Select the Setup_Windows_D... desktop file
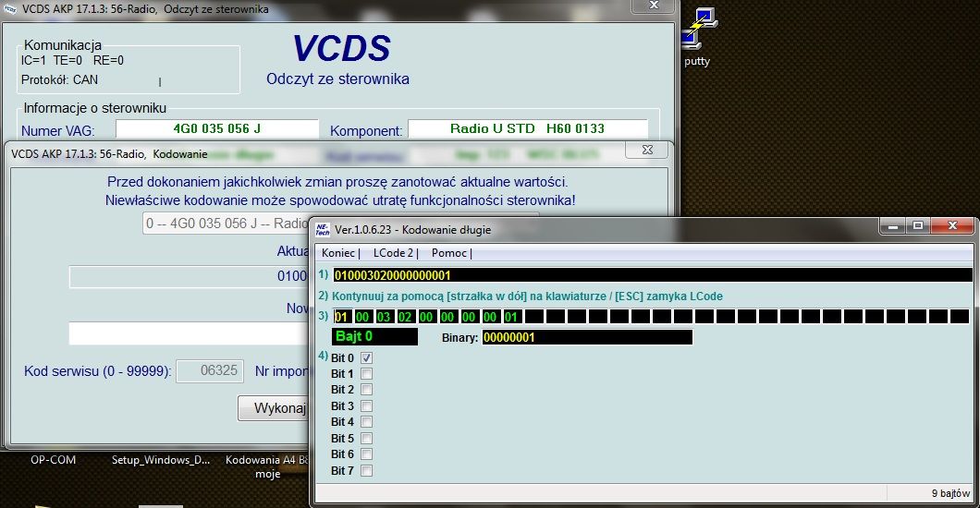 (x=161, y=460)
